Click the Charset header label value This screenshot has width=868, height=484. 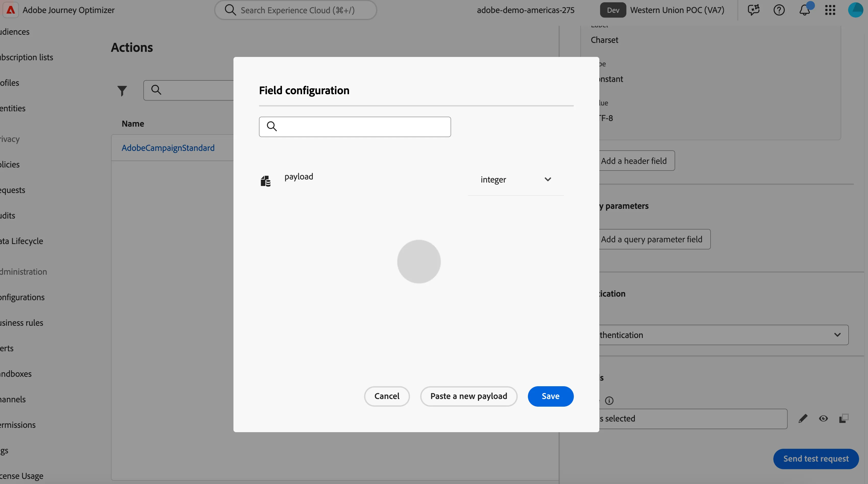[x=604, y=40]
